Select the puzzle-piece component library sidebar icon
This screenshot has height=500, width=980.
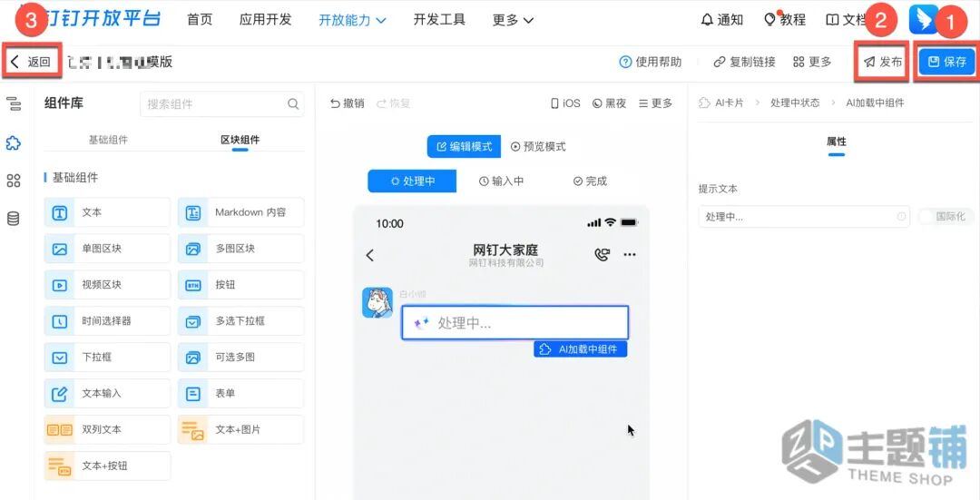[x=13, y=143]
